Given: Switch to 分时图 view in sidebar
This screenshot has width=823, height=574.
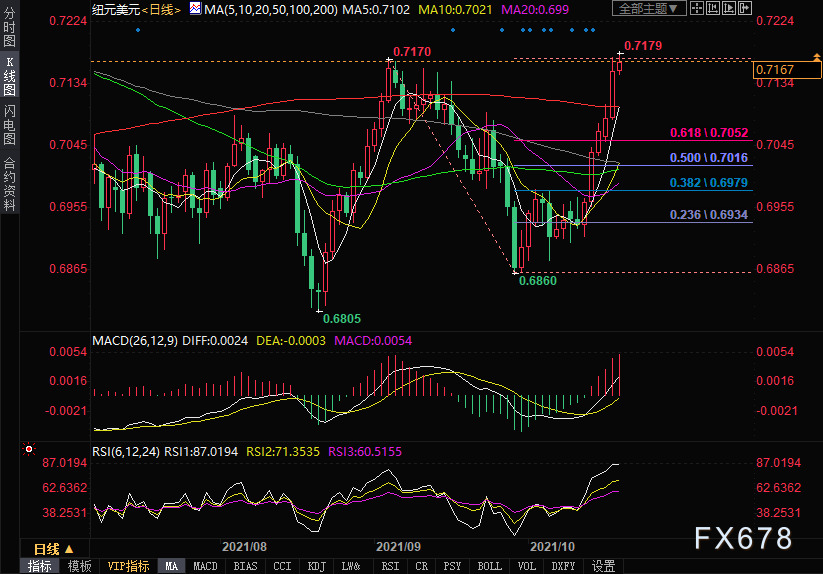Looking at the screenshot, I should point(9,27).
